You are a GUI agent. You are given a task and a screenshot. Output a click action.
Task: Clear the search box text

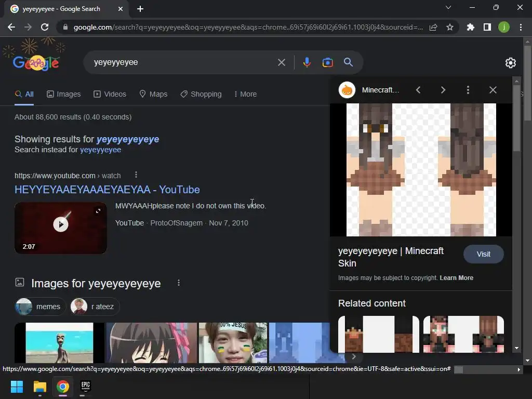click(281, 62)
